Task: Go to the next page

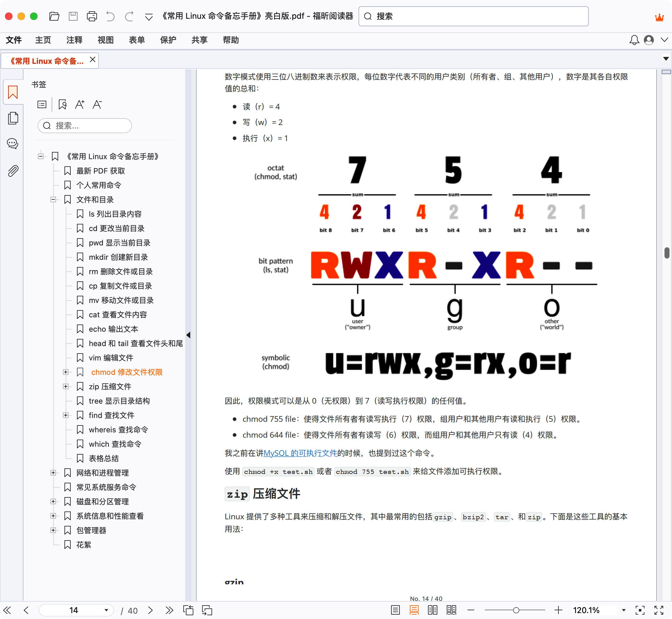Action: (150, 610)
